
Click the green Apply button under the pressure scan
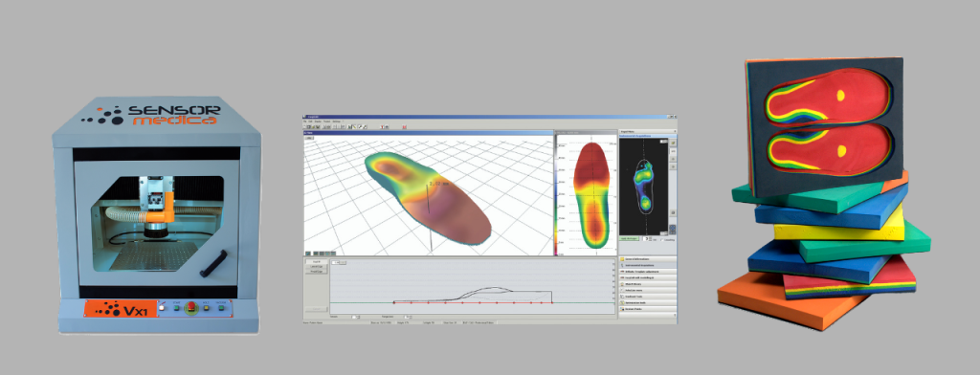point(629,239)
